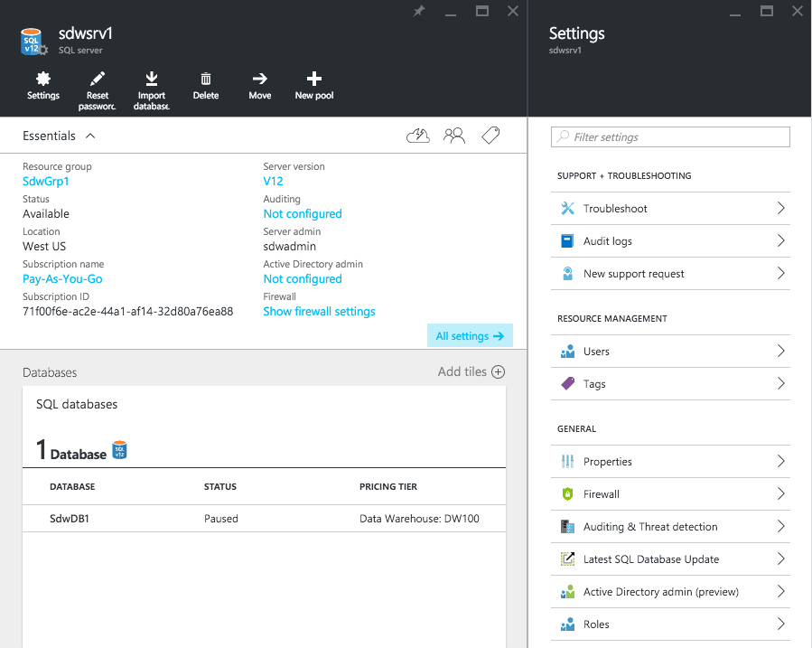Viewport: 812px width, 648px height.
Task: Open Settings from the sdwsrv1 toolbar
Action: tap(43, 86)
